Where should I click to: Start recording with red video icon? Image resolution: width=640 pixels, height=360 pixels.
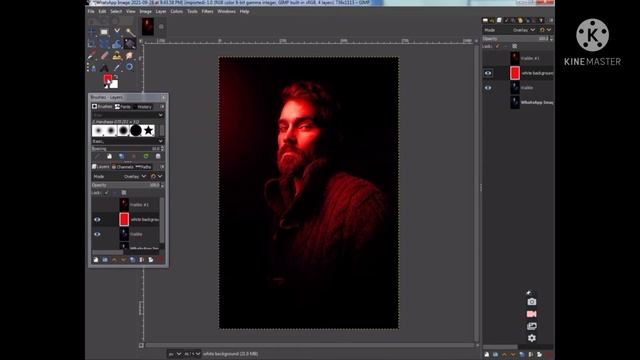[x=531, y=314]
